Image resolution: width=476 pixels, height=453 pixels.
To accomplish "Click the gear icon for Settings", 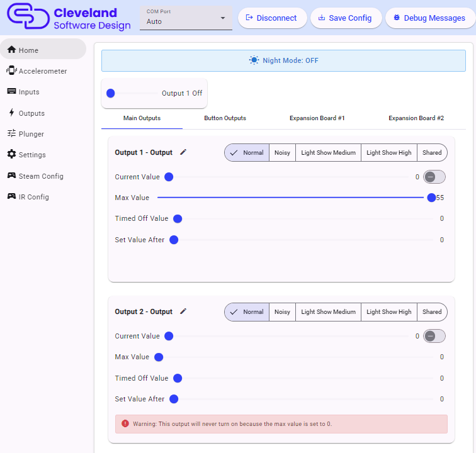I will pos(11,154).
